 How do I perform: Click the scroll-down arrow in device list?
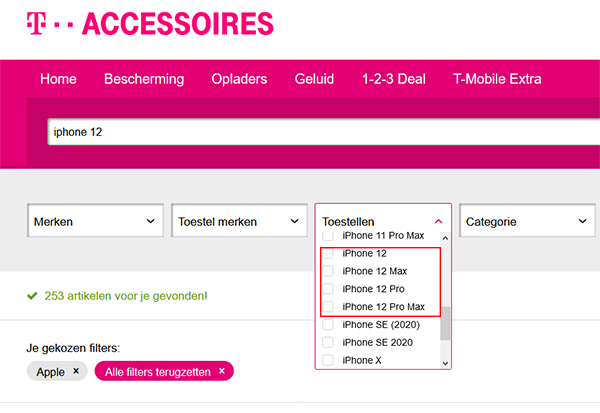point(445,363)
